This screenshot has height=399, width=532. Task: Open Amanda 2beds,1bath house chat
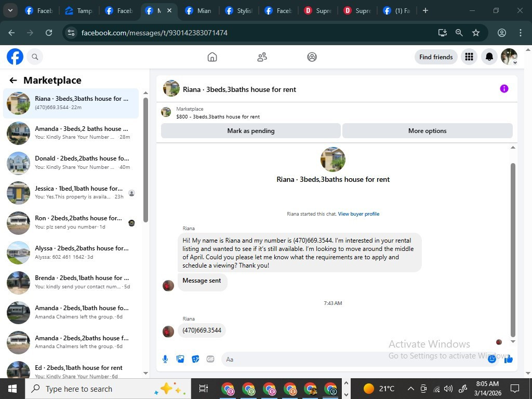[x=71, y=312]
